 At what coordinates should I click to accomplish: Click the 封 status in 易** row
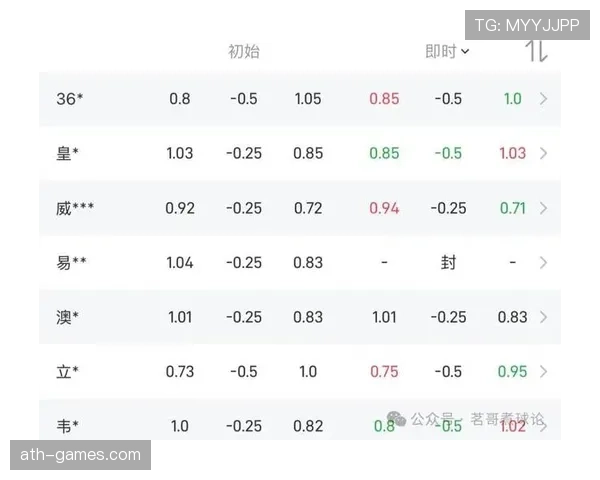448,263
